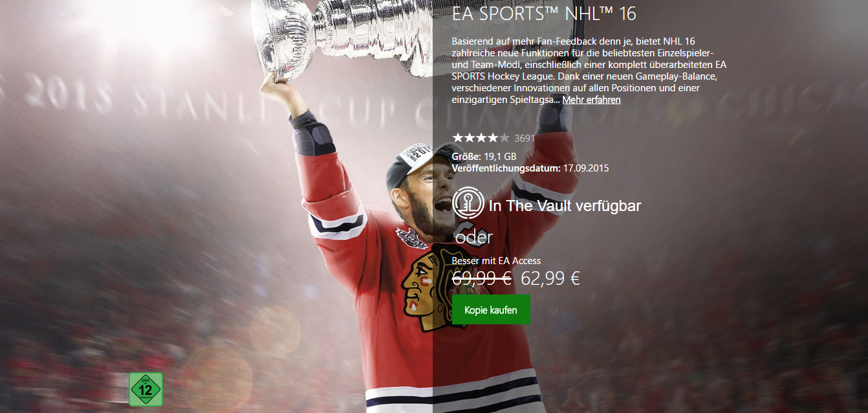Screen dimensions: 868x413
Task: Open the Mehr erfahren link
Action: [x=591, y=100]
